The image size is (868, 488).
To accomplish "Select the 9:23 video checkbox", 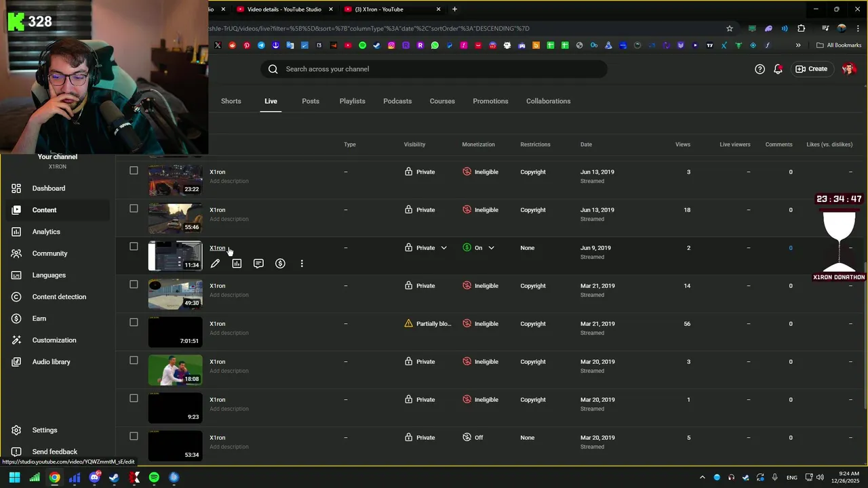I will click(134, 399).
